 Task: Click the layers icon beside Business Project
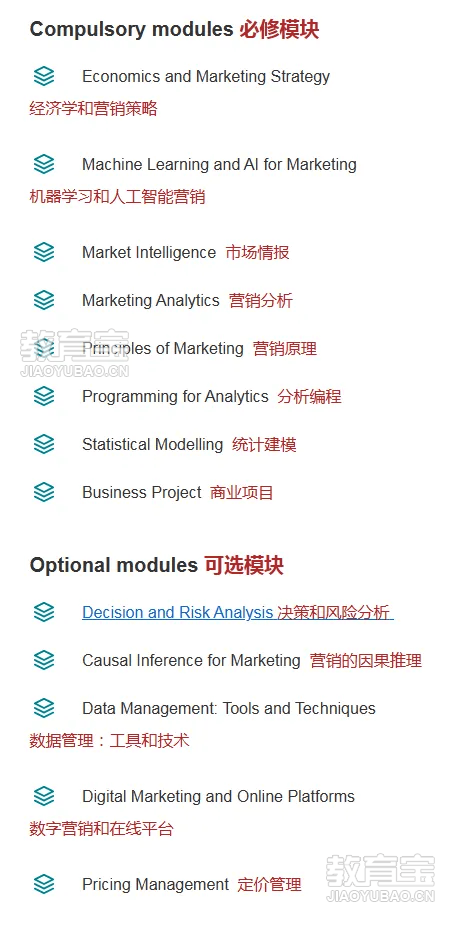44,492
